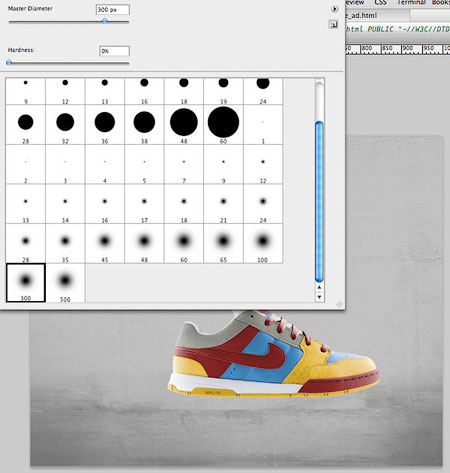This screenshot has height=473, width=450.
Task: Select the soft round 300 brush preset
Action: coord(26,283)
